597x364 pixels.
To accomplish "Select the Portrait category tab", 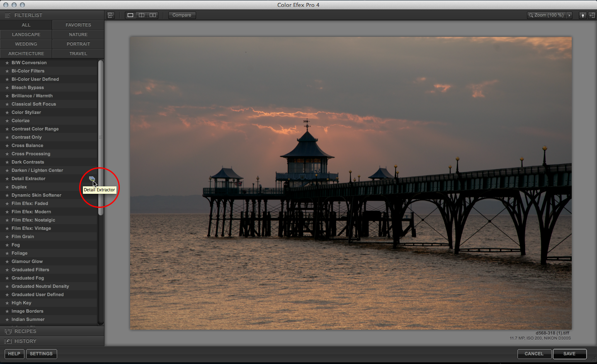I will click(78, 44).
